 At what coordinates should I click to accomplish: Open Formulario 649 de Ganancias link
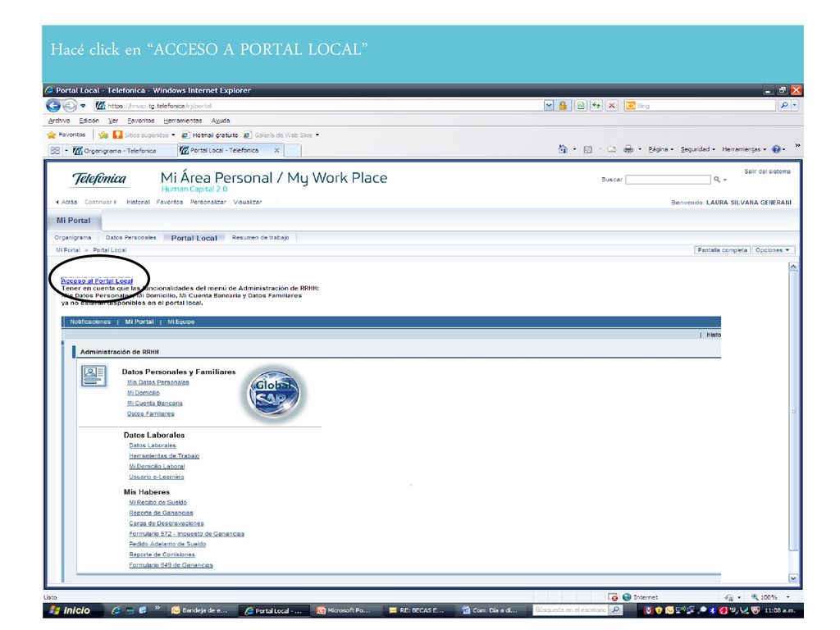(x=171, y=565)
